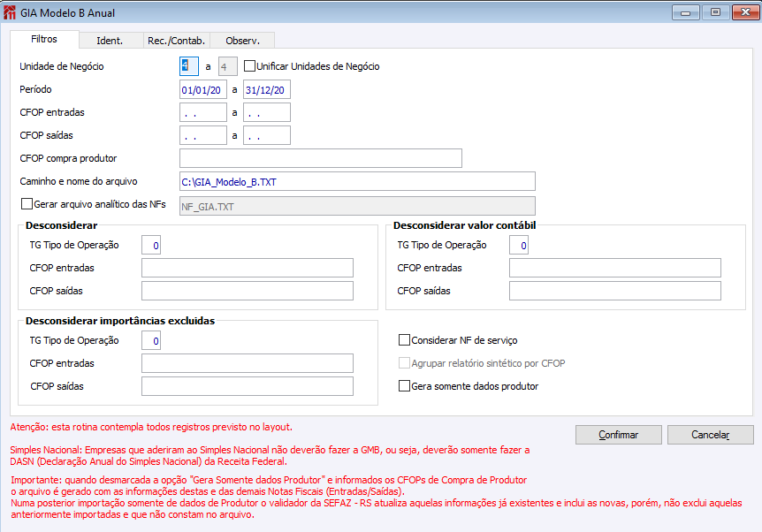Focus CFOP saídas field in Desconsiderar group
This screenshot has height=532, width=762.
248,291
